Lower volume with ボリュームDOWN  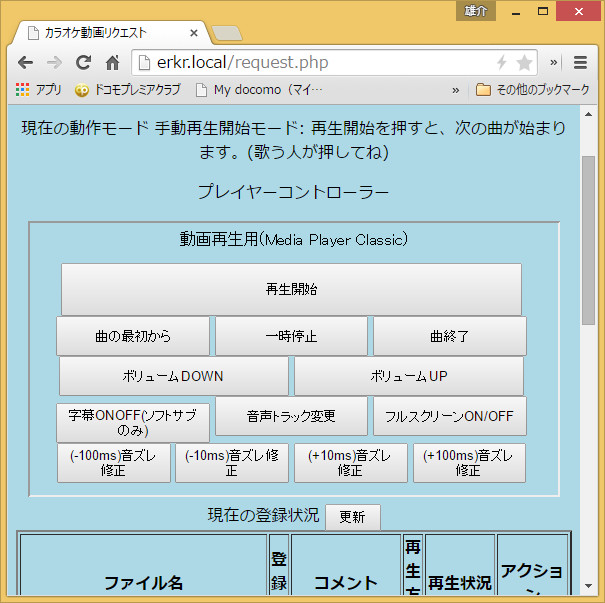[174, 376]
